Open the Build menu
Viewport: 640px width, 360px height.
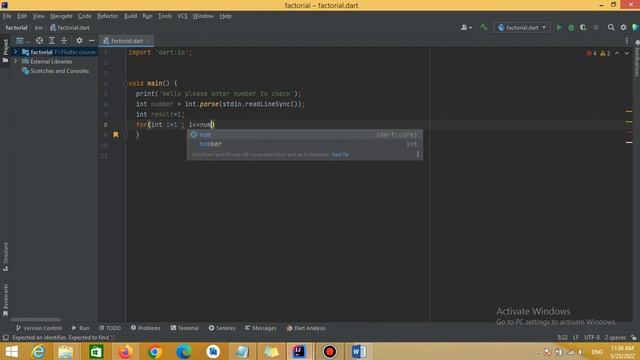131,16
